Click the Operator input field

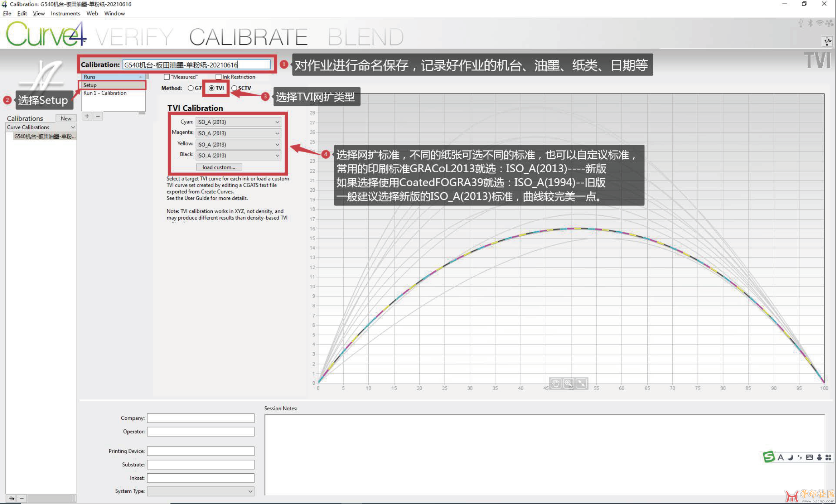click(x=200, y=431)
